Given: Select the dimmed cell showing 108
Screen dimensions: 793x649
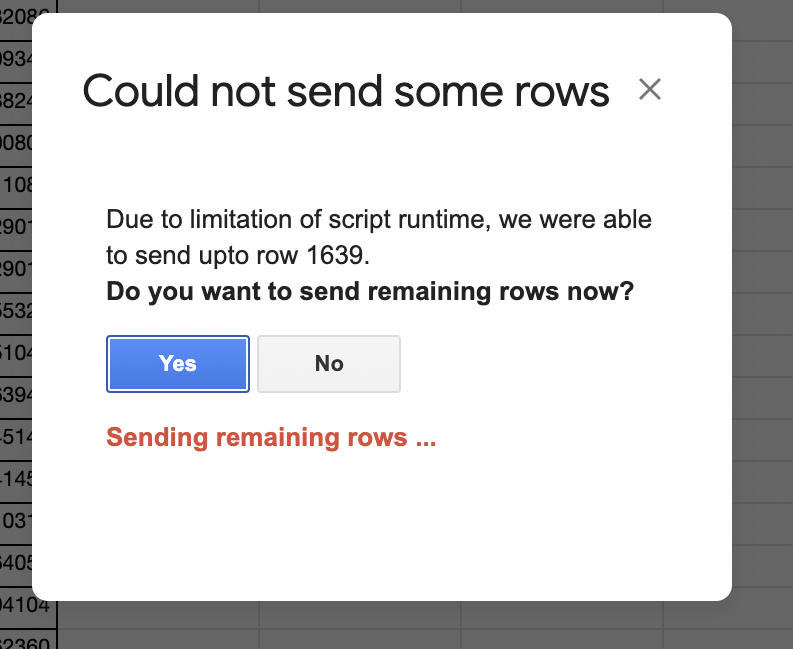Looking at the screenshot, I should click(16, 185).
